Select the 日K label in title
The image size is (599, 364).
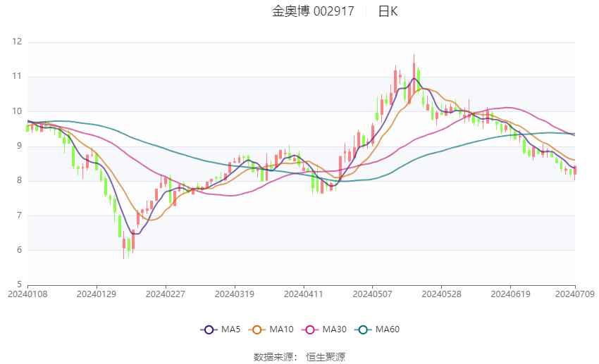click(388, 11)
